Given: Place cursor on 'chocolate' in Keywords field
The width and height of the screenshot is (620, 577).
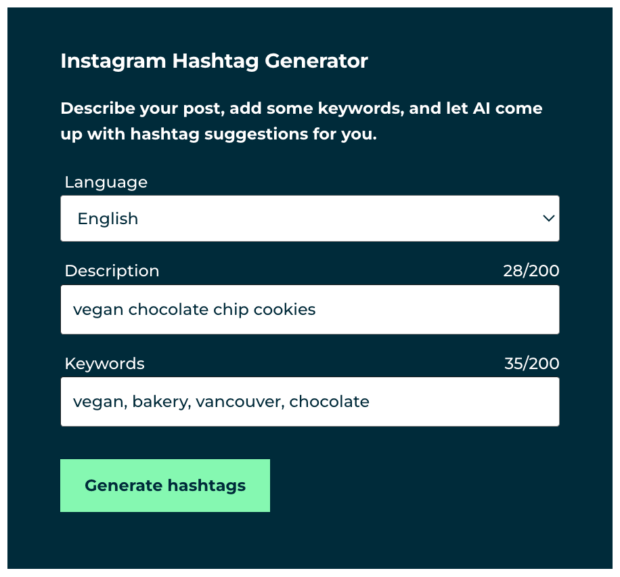Looking at the screenshot, I should 329,401.
